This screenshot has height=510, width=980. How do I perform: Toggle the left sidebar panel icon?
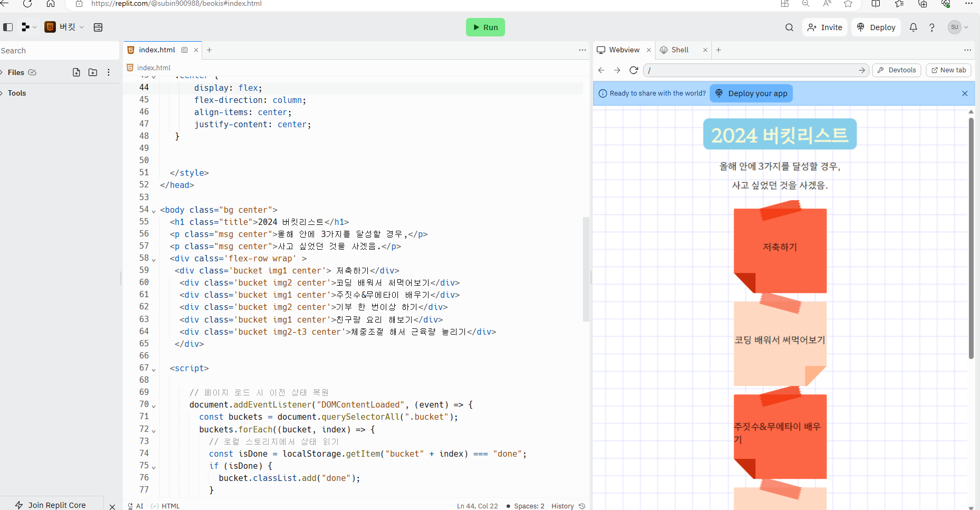point(8,27)
